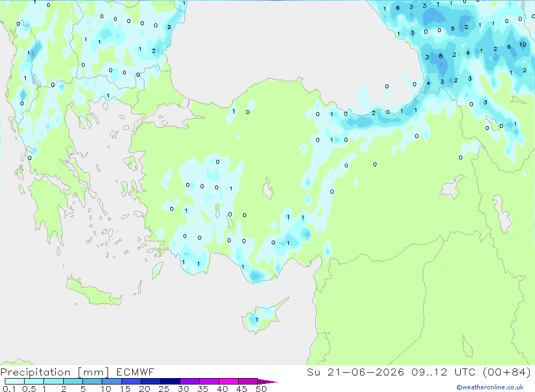Click the '1' value on Cyprus
This screenshot has height=392, width=535.
257,320
